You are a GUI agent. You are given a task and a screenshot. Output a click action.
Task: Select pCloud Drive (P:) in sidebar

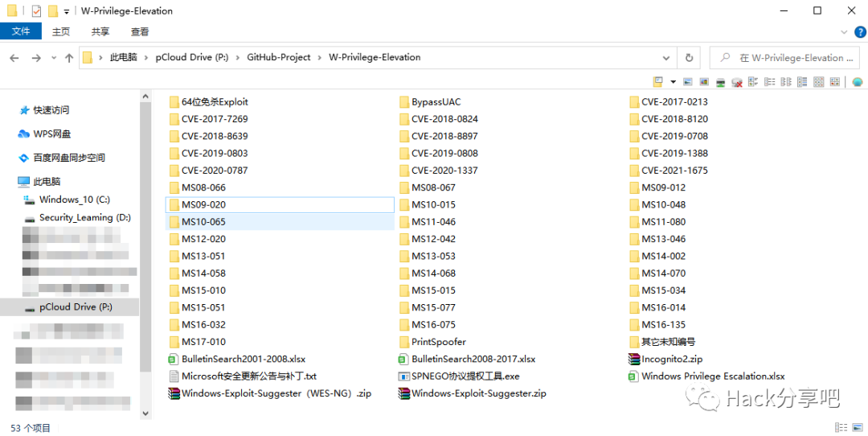click(x=69, y=307)
